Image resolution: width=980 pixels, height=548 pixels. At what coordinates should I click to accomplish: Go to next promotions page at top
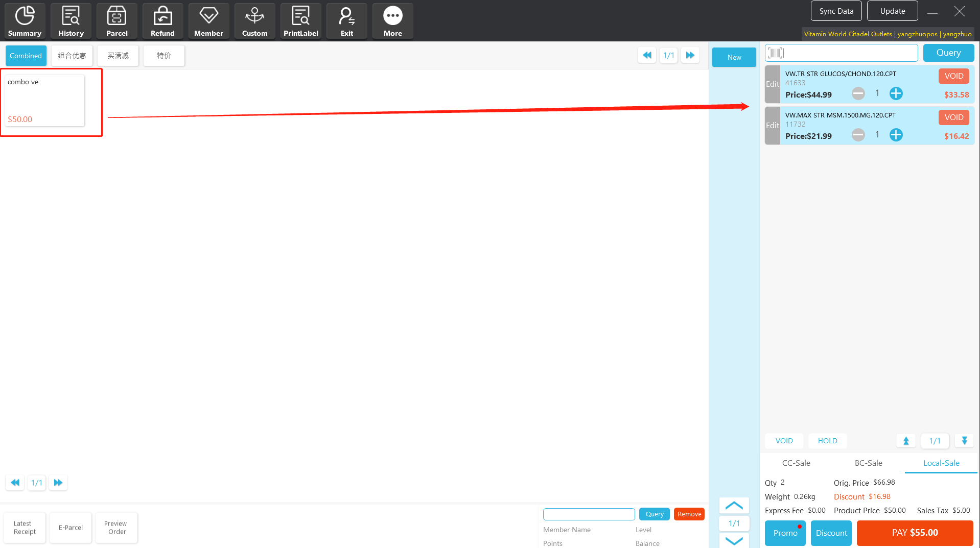(x=690, y=55)
